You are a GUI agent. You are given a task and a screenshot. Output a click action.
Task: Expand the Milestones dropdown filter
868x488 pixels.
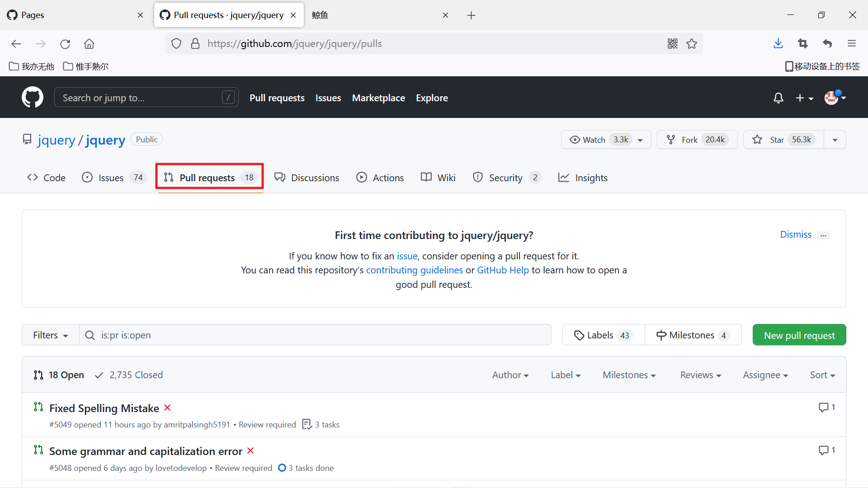pos(629,375)
